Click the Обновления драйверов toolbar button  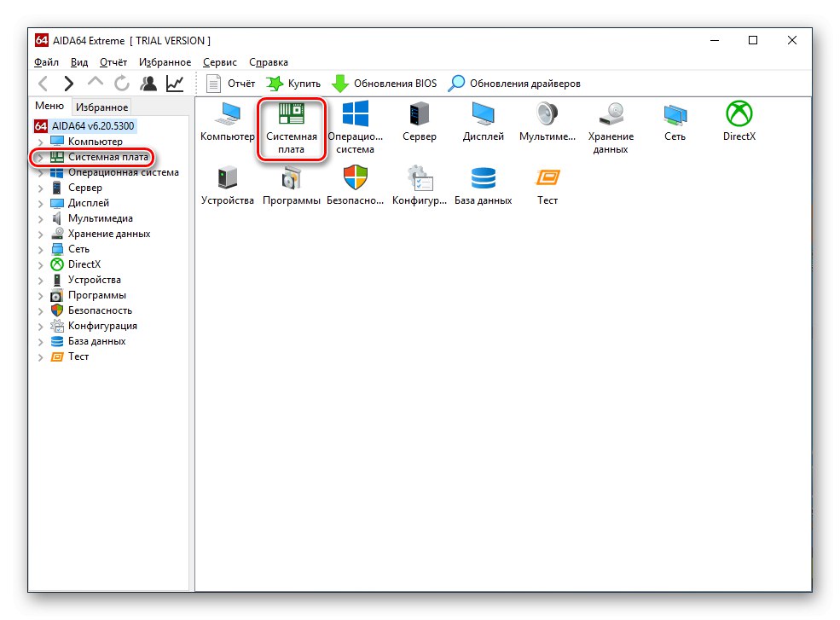[514, 84]
